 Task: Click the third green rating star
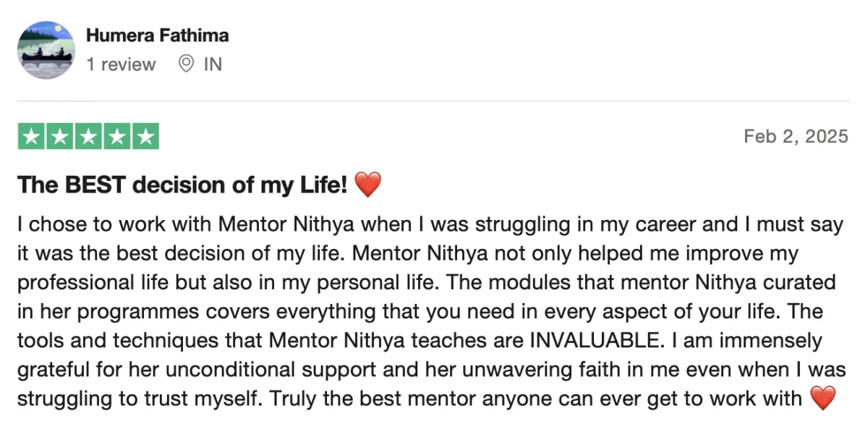pos(88,137)
